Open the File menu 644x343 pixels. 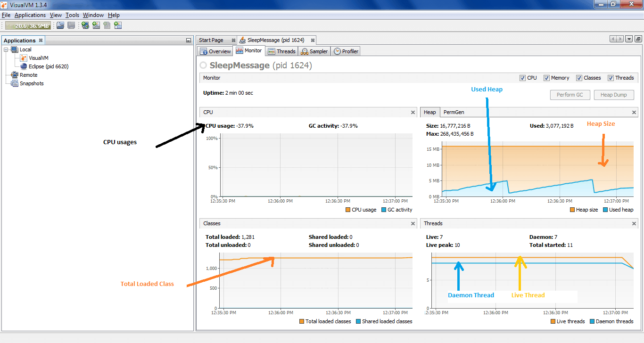click(6, 15)
